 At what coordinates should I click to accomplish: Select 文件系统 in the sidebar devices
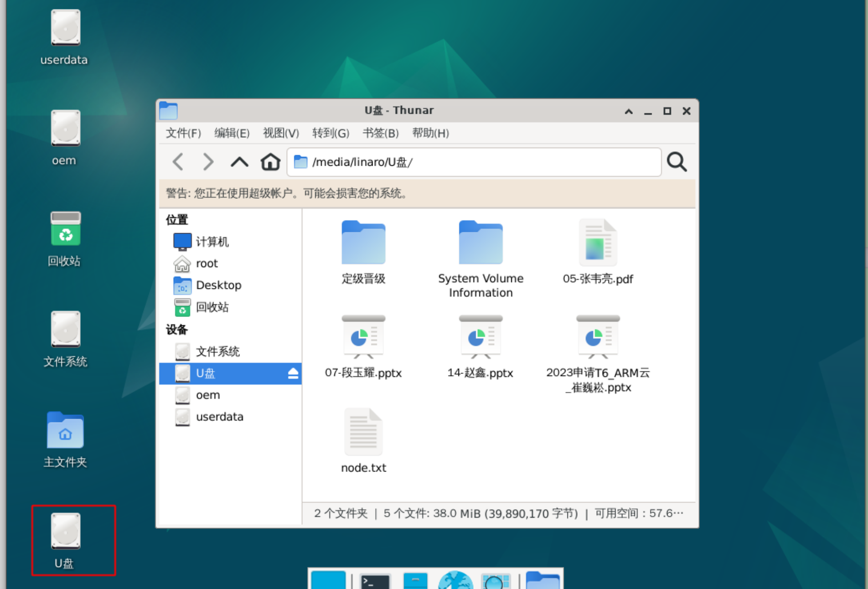tap(230, 351)
